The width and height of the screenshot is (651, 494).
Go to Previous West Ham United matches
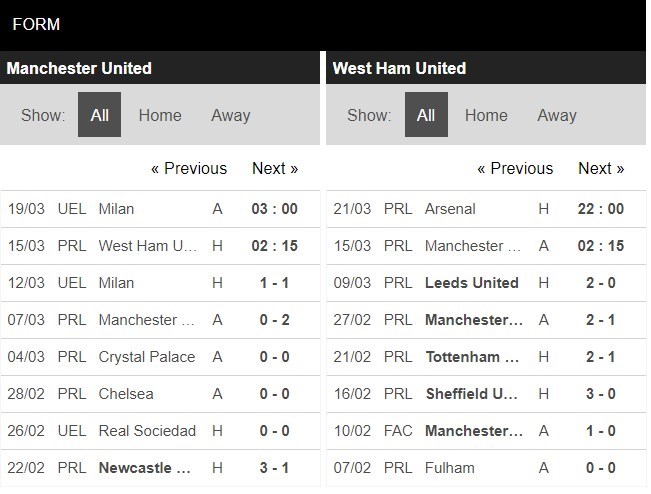tap(515, 168)
